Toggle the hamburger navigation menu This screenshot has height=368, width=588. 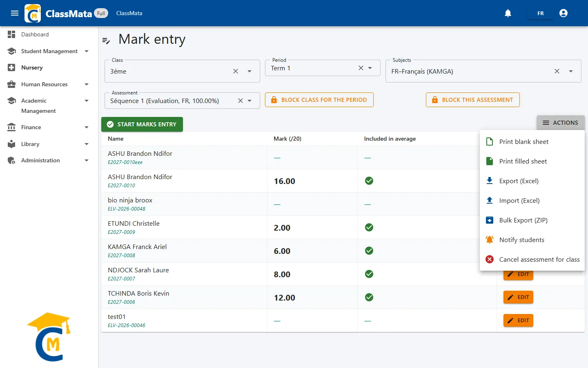click(15, 13)
